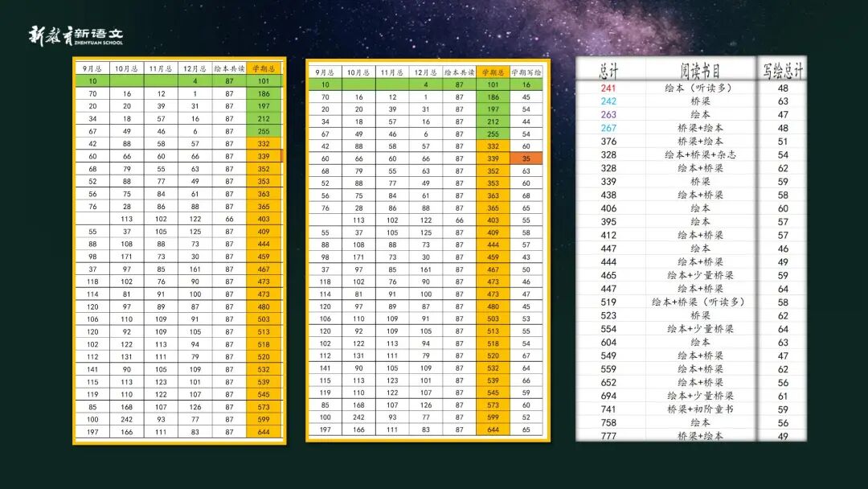Click the 绘本+桥梁+杂志 reading entry
Image resolution: width=868 pixels, height=489 pixels.
click(x=699, y=154)
